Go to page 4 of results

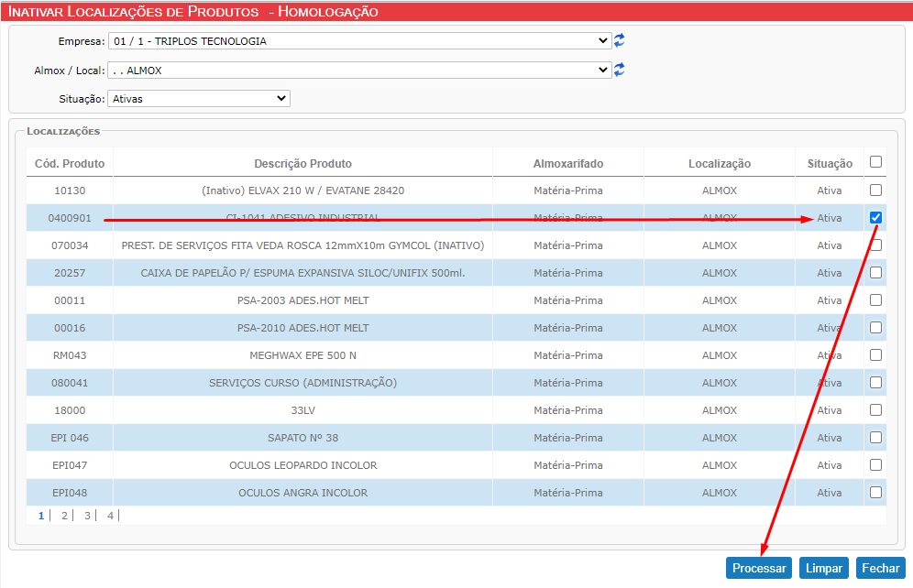pos(110,516)
